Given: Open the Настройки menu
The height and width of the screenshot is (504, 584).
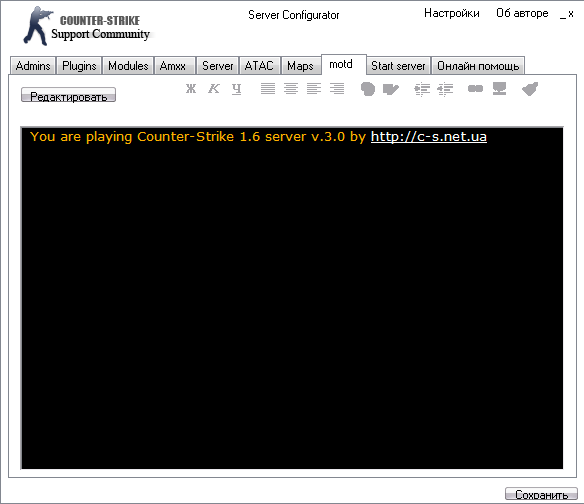Looking at the screenshot, I should (451, 13).
